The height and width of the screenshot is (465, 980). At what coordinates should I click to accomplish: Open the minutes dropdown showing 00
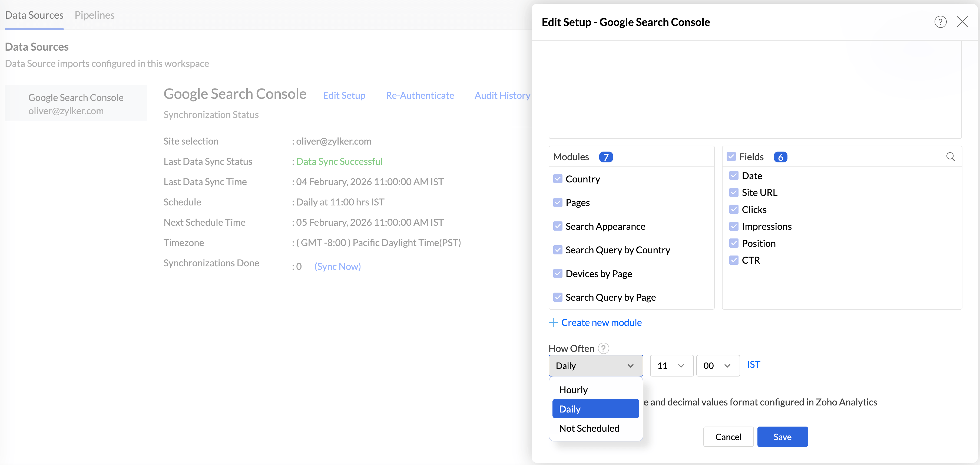[x=717, y=366]
